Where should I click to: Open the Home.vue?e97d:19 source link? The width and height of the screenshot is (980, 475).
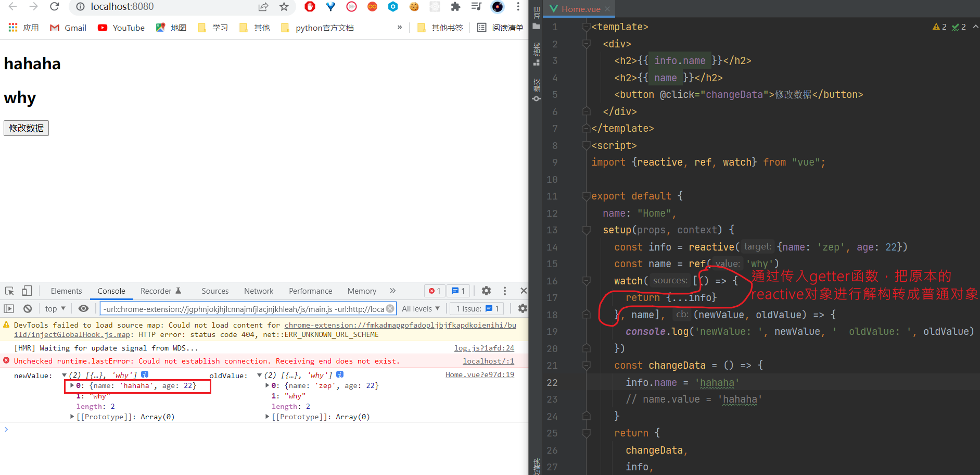pyautogui.click(x=479, y=374)
